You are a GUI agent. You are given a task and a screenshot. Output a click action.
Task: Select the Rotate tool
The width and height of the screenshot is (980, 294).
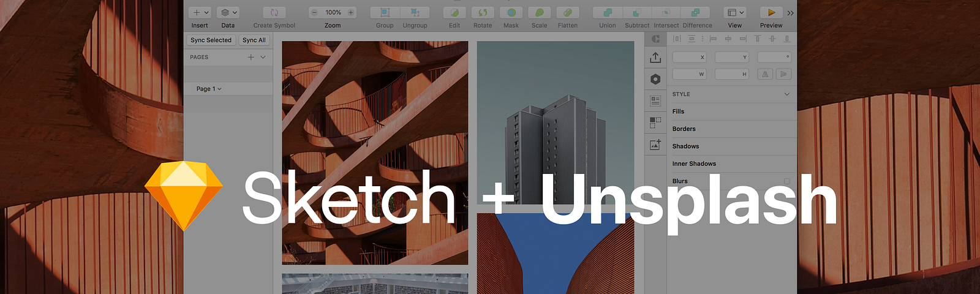coord(483,12)
